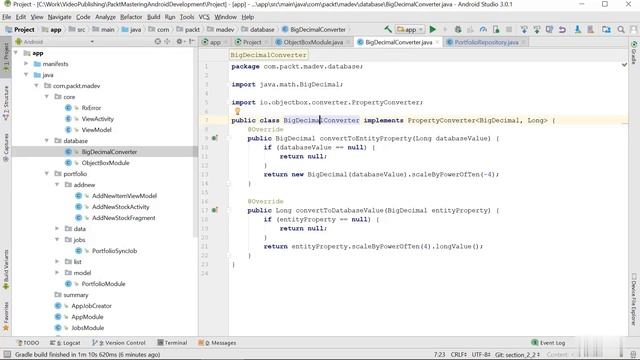This screenshot has height=360, width=640.
Task: Select PortfolioSyncJob in project tree
Action: tap(114, 251)
